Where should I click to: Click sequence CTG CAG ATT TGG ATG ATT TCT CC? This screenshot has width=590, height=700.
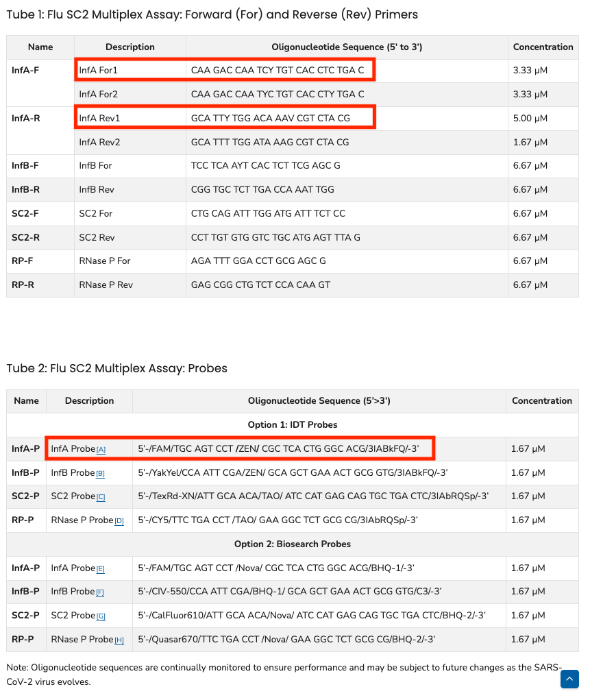pos(268,213)
